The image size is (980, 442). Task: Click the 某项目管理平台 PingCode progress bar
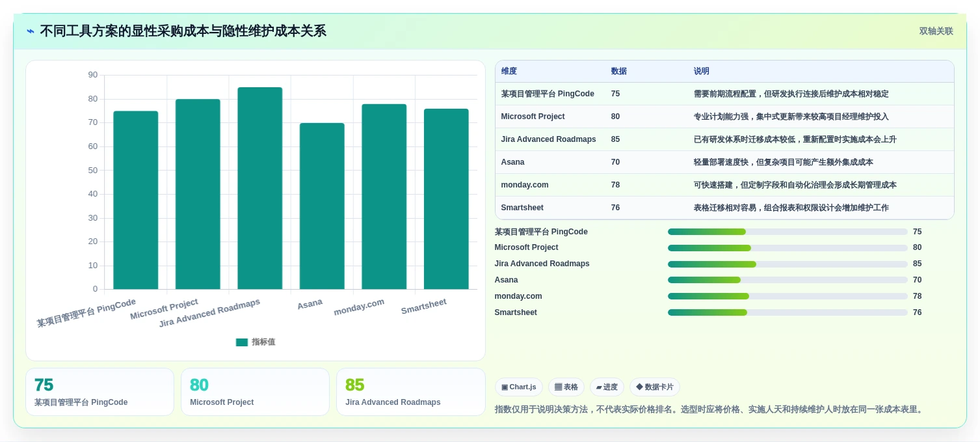pyautogui.click(x=788, y=232)
